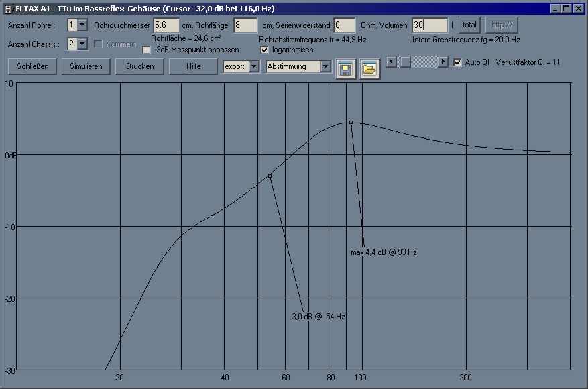This screenshot has height=389, width=588.
Task: Click the Rohrdurchmesser input field
Action: point(166,25)
